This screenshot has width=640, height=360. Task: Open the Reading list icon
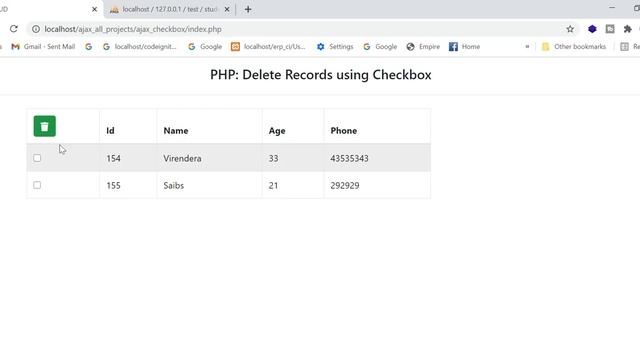[624, 47]
